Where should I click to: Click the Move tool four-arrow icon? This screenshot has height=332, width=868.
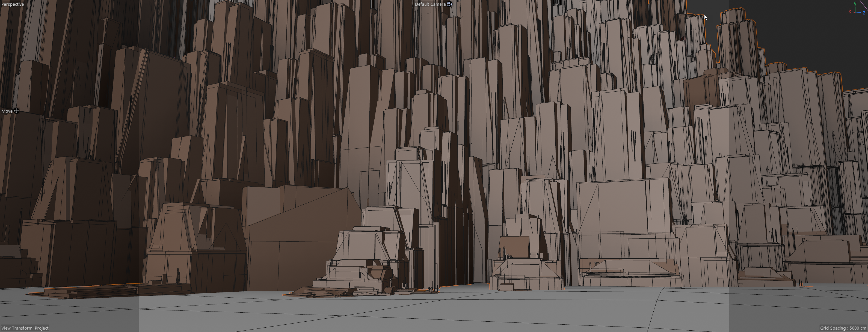pyautogui.click(x=16, y=111)
